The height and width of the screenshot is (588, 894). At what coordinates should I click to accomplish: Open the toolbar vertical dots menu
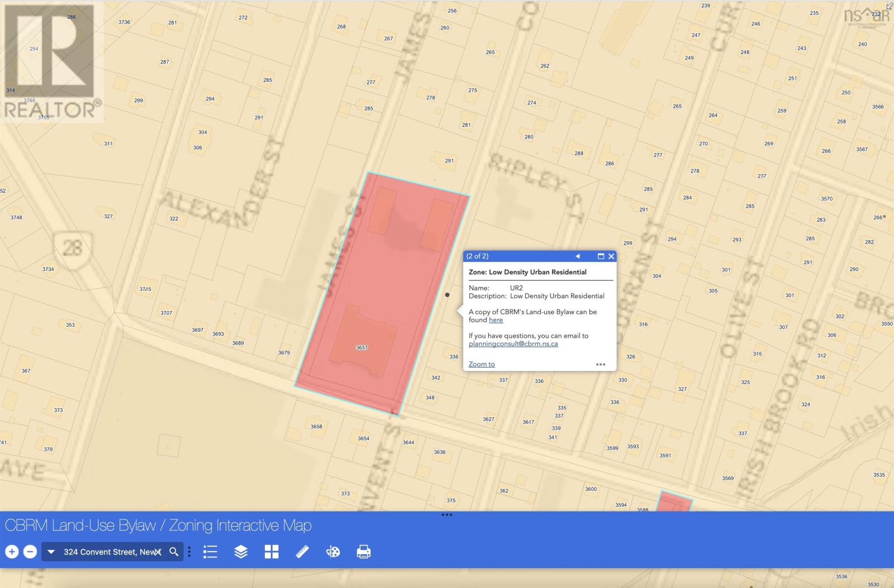click(189, 552)
